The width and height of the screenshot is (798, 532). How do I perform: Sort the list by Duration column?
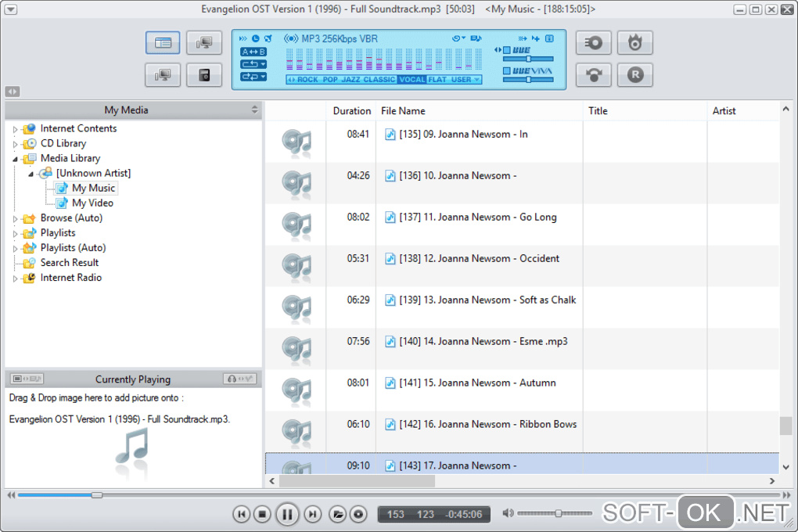tap(352, 111)
